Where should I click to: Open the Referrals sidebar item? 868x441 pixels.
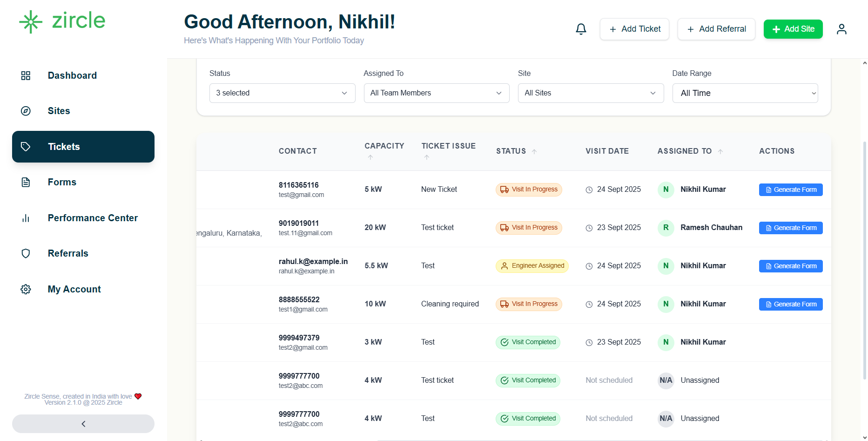coord(68,253)
